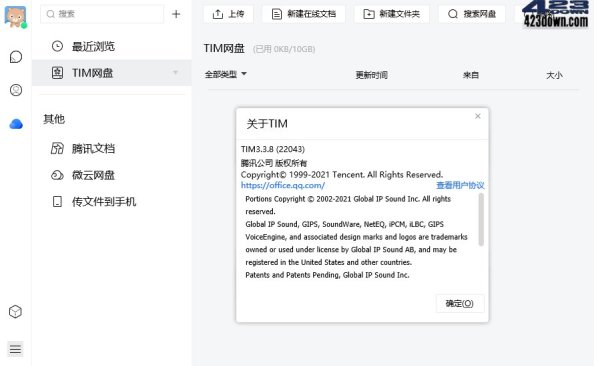Screen dimensions: 594x366
Task: Open the apps cube icon
Action: pos(15,311)
